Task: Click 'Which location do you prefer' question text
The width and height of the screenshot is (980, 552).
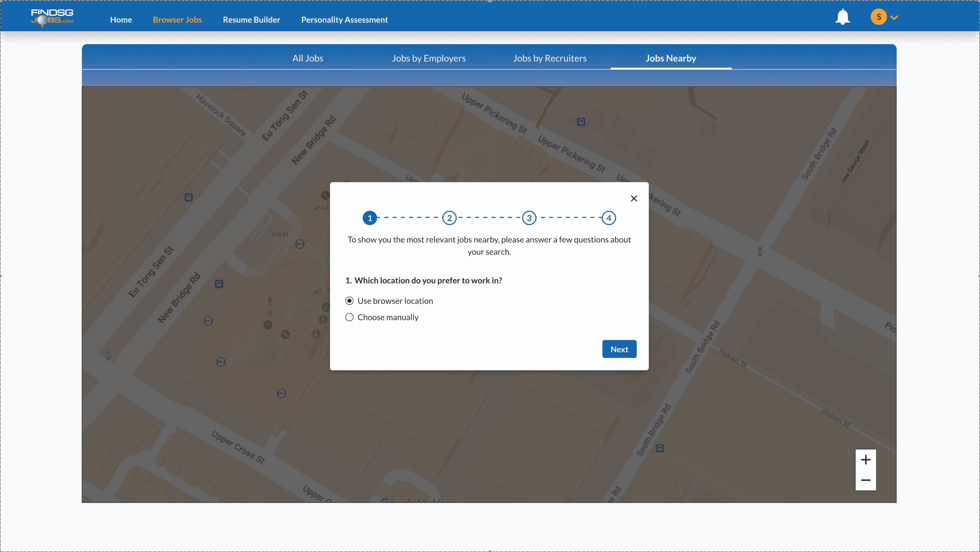Action: click(x=428, y=281)
